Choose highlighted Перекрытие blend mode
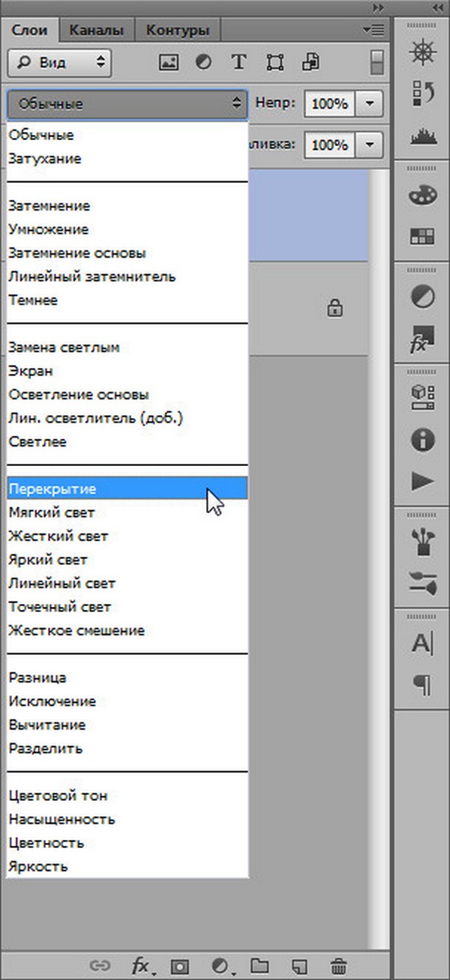The width and height of the screenshot is (450, 980). 127,489
